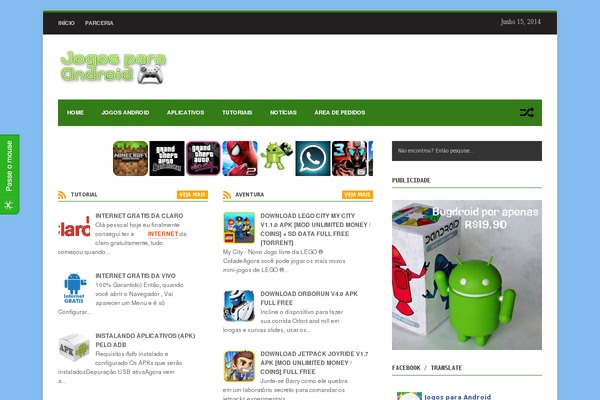
Task: Open the Orborun game thumbnail
Action: 239,305
